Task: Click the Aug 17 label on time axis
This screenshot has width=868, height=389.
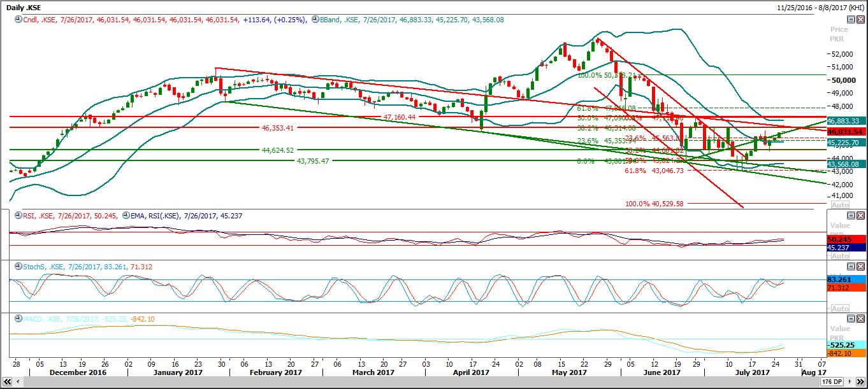Action: click(x=814, y=372)
